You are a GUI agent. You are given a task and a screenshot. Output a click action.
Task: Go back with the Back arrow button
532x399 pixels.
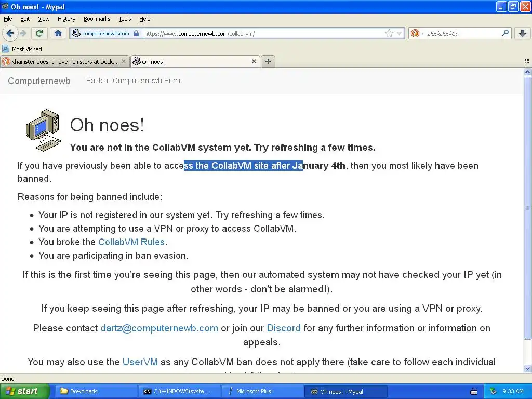(x=10, y=33)
